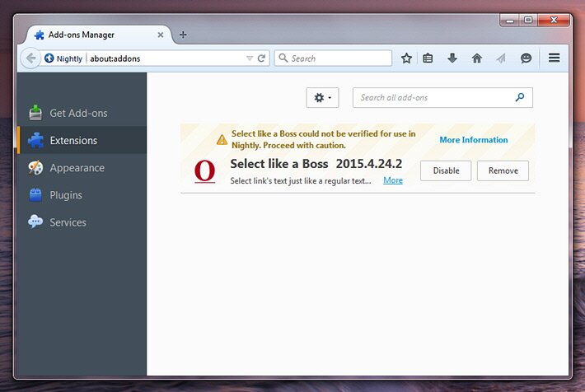Close the Add-ons Manager tab

coord(161,35)
